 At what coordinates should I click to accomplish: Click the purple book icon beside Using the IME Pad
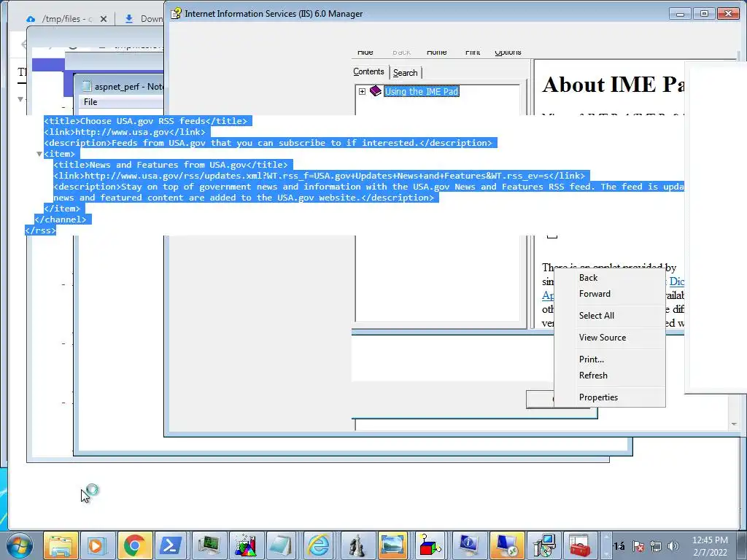point(376,91)
